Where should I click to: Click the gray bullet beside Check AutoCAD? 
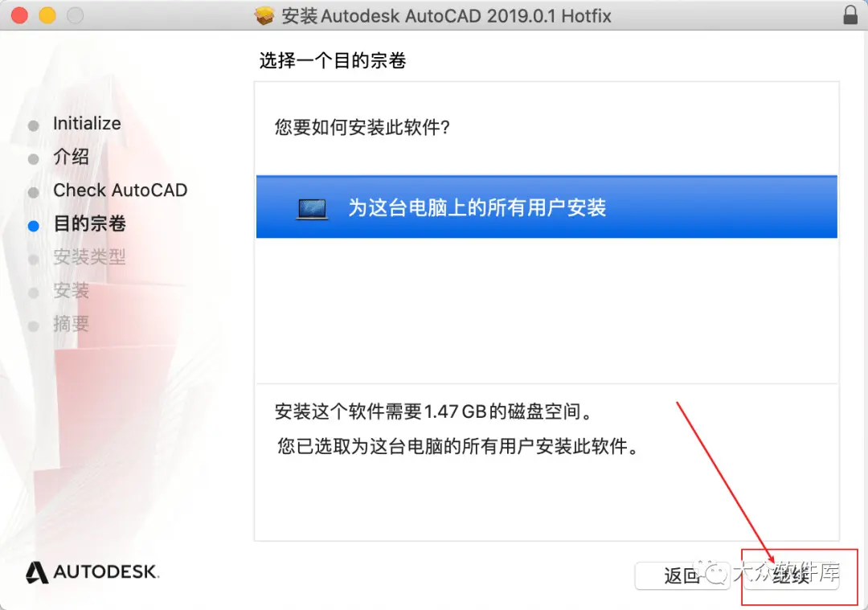click(x=33, y=193)
